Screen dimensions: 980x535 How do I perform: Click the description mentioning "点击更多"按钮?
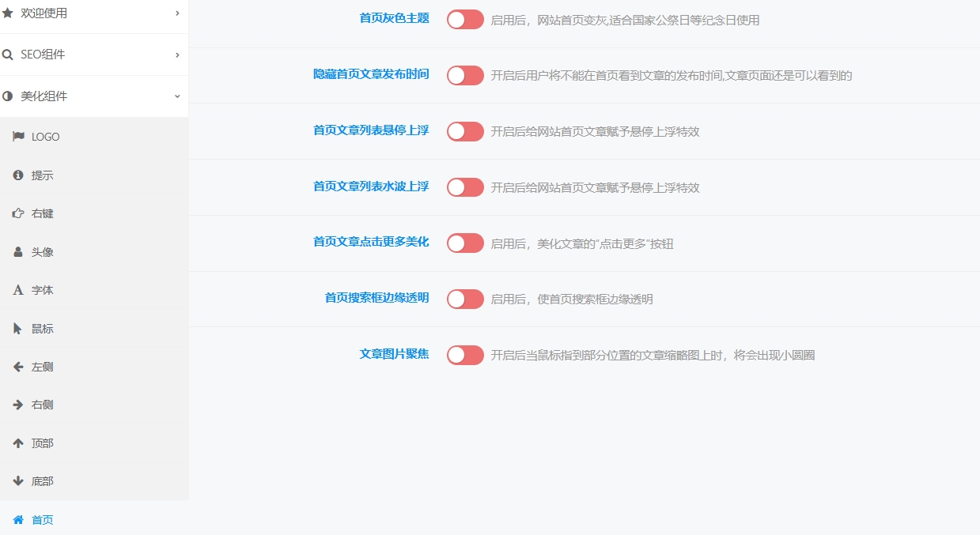(582, 243)
